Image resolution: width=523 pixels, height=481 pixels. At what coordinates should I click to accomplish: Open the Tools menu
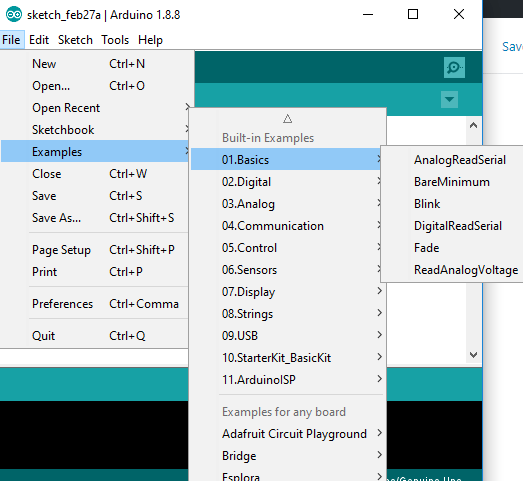click(x=115, y=40)
